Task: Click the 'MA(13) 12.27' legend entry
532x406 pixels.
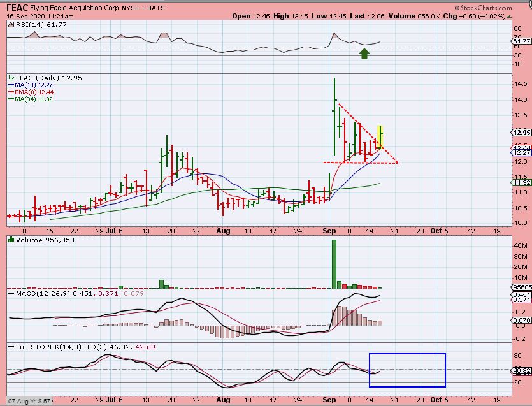Action: 34,85
